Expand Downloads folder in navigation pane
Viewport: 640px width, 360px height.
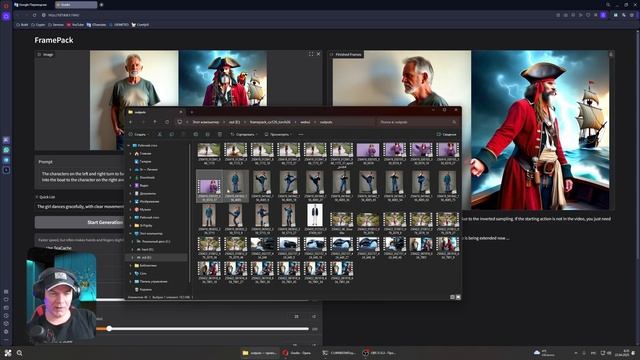(x=131, y=178)
